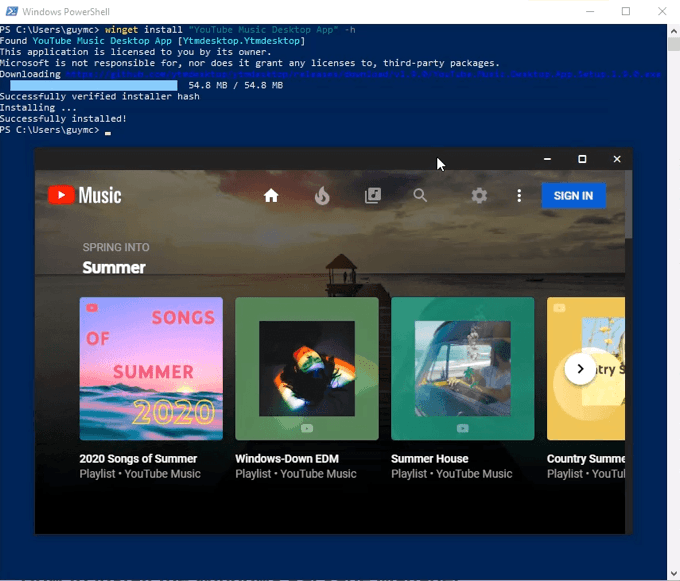Click the Windows-Down EDM title link
Screen dimensions: 680x581
287,459
